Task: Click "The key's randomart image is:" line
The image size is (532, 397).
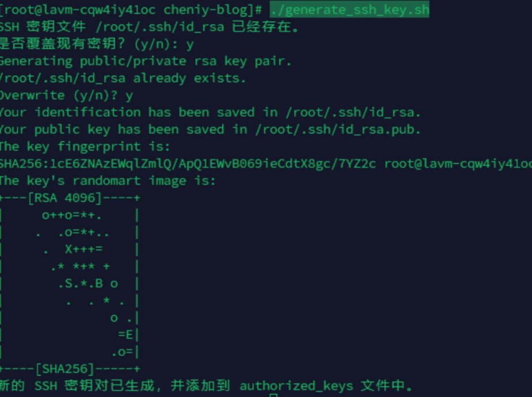Action: 108,181
